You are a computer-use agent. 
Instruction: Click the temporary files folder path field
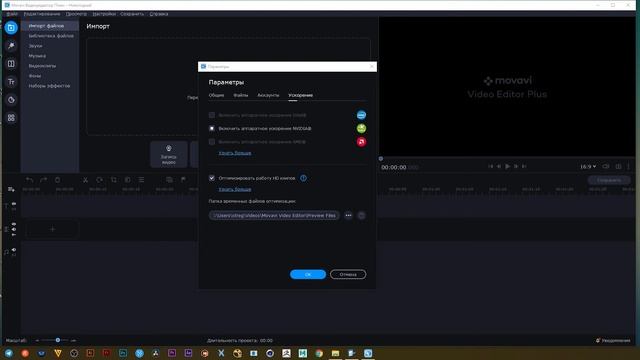(x=274, y=215)
